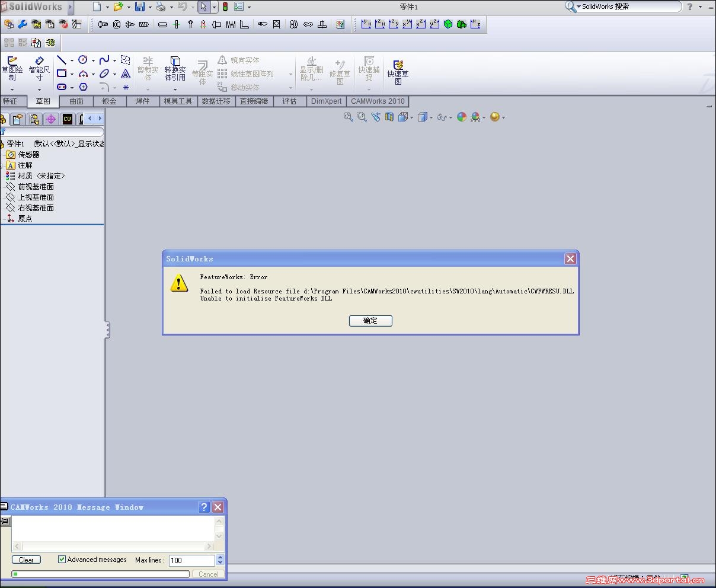
Task: Click Smart Dimension (智能尺寸) tool
Action: tap(39, 69)
